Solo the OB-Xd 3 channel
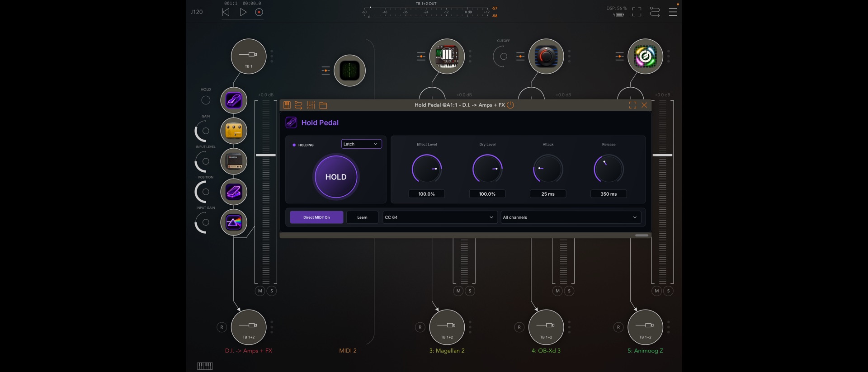The width and height of the screenshot is (868, 372). tap(569, 291)
